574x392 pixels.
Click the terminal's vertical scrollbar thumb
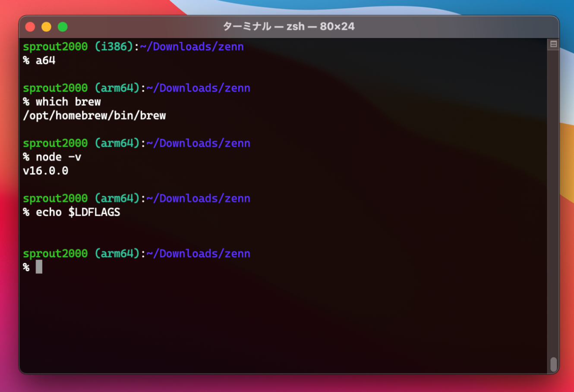coord(553,364)
